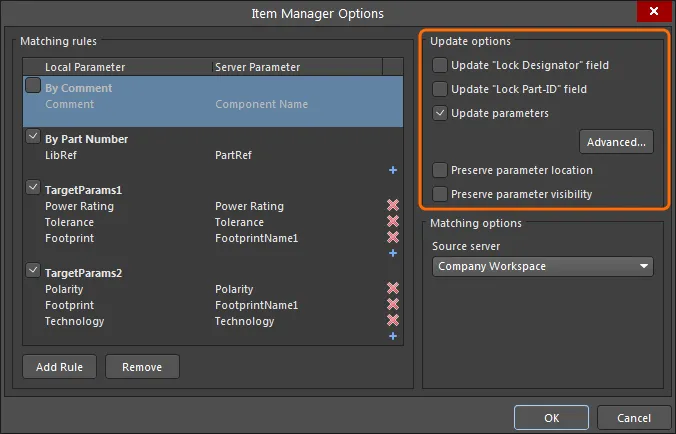The image size is (676, 434).
Task: Enable Update "Lock Designator" field
Action: [x=440, y=65]
